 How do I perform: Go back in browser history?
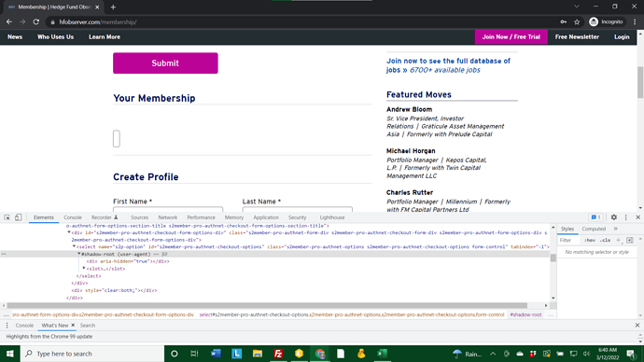pyautogui.click(x=9, y=21)
